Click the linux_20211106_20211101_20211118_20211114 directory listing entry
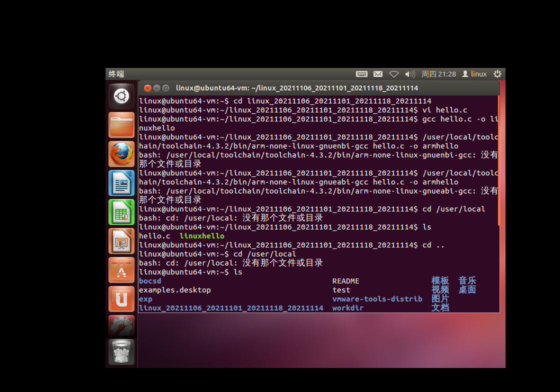 (x=231, y=308)
